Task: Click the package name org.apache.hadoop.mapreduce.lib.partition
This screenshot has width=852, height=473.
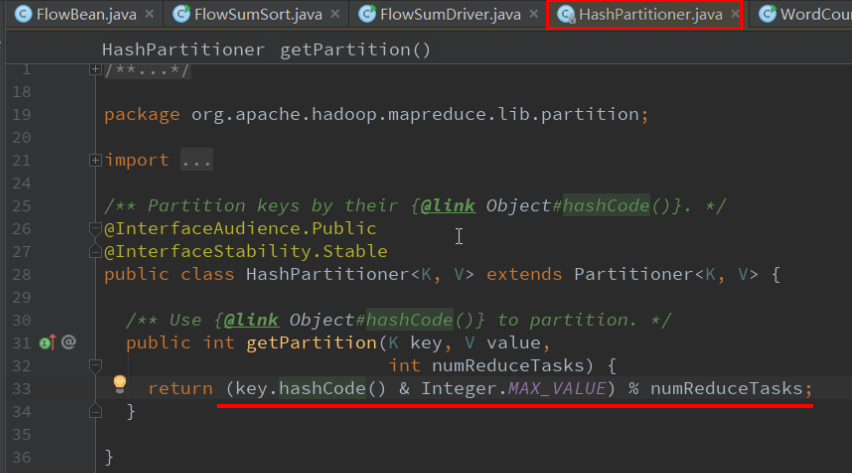Action: 415,114
